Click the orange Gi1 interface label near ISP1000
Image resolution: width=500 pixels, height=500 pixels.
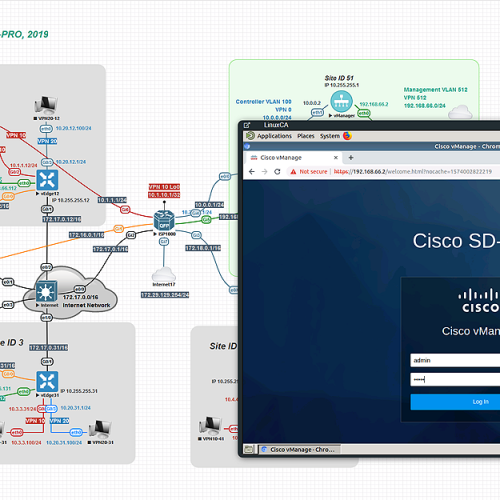(x=118, y=229)
